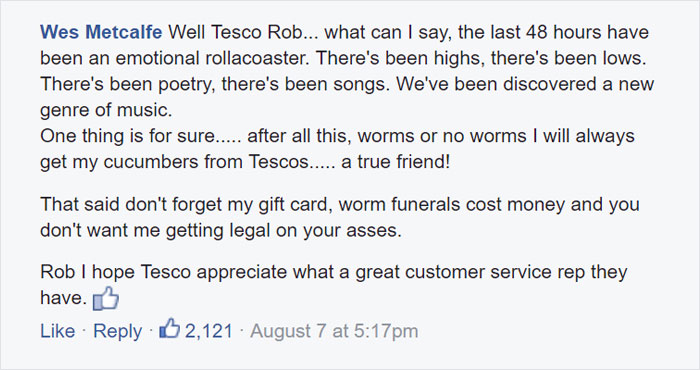Click the thumbs-up icon beside 2,121

[170, 329]
